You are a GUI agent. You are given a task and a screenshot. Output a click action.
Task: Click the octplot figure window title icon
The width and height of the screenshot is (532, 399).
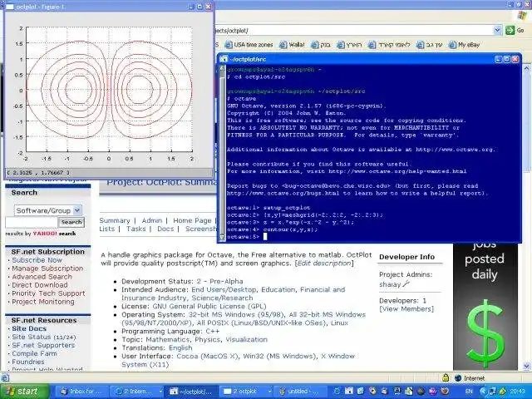click(10, 7)
